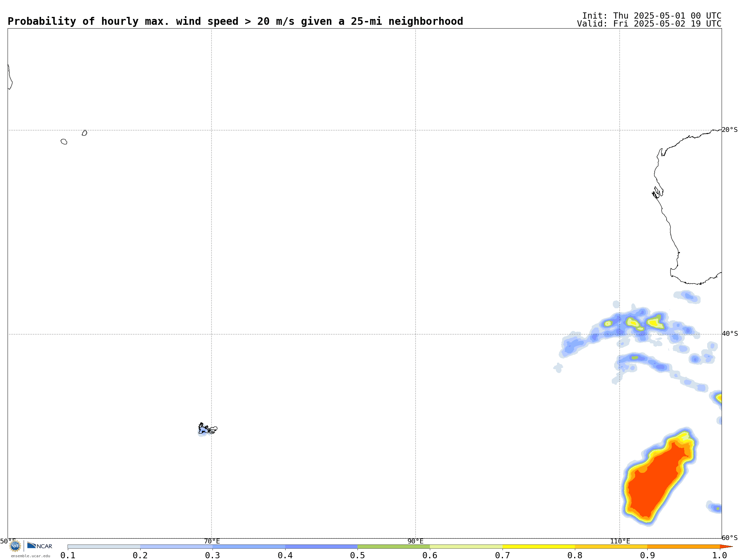744x560 pixels.
Task: Click the Mauritius island outline near 20°S
Action: (84, 133)
